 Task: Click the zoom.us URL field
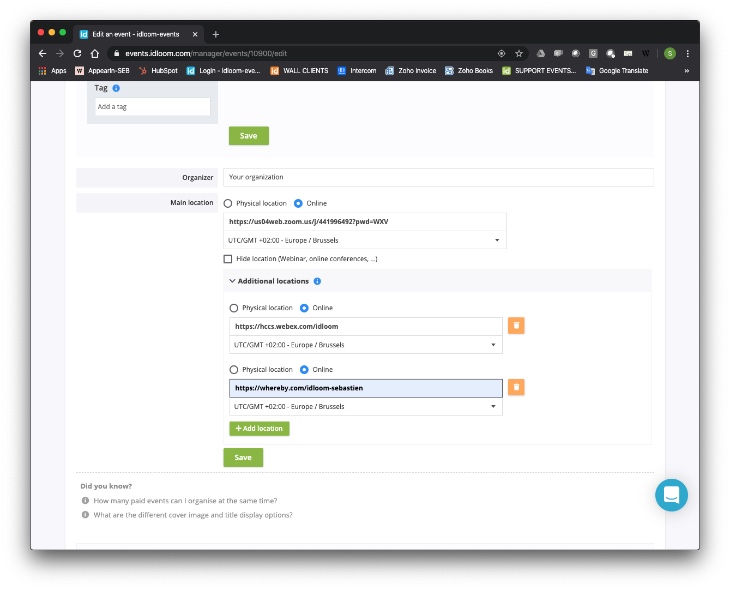[365, 222]
